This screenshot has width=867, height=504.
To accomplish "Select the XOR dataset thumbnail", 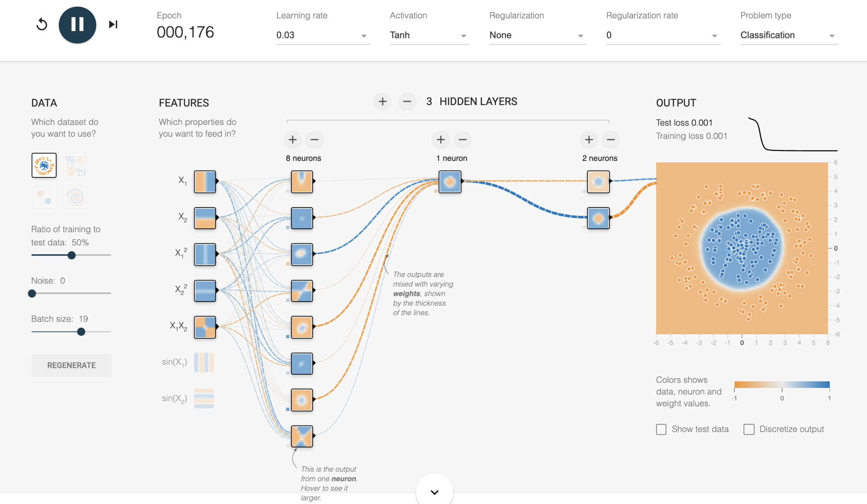I will (x=75, y=165).
